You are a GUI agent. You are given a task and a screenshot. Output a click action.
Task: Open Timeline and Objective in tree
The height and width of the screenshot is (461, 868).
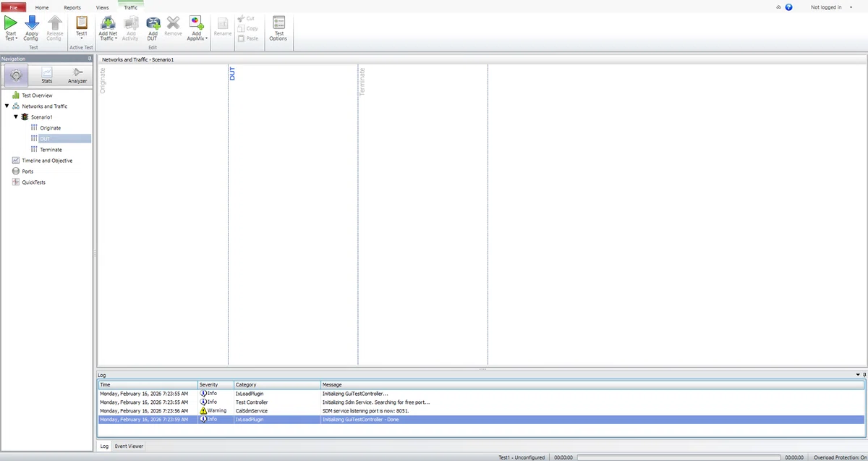pos(47,160)
